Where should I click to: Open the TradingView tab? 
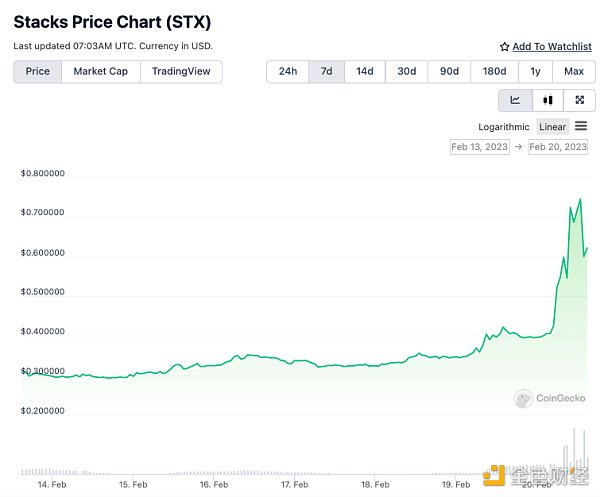pos(181,71)
